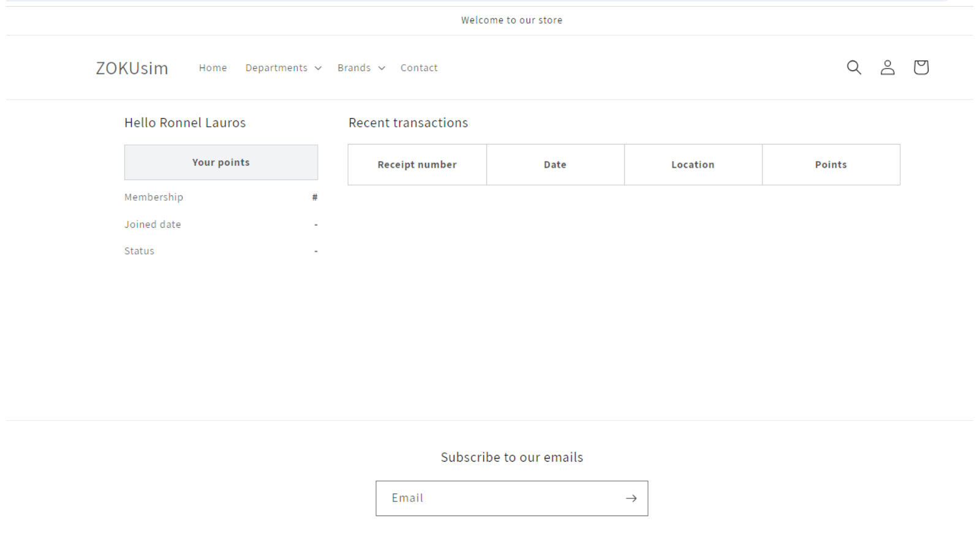Select the Points column header
980x551 pixels.
[831, 165]
